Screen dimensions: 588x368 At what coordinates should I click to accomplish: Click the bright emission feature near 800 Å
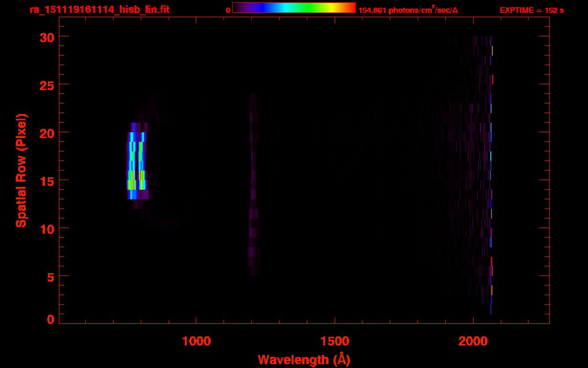(x=136, y=161)
